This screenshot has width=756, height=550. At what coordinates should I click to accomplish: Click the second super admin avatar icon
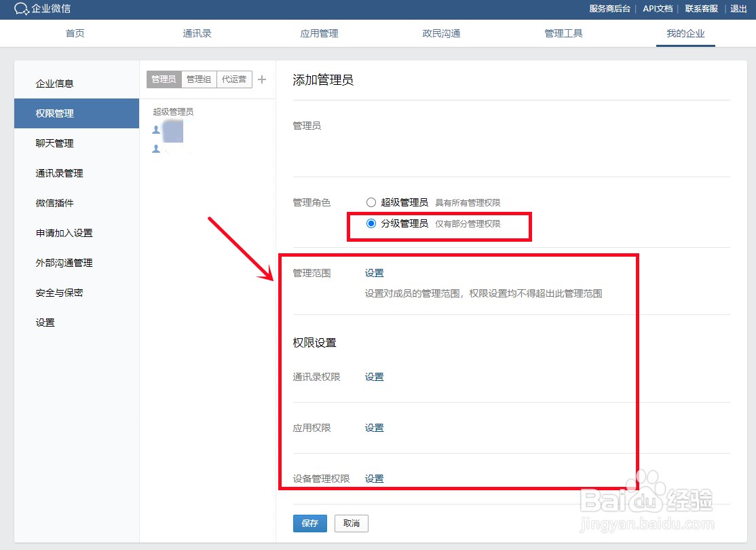point(155,149)
